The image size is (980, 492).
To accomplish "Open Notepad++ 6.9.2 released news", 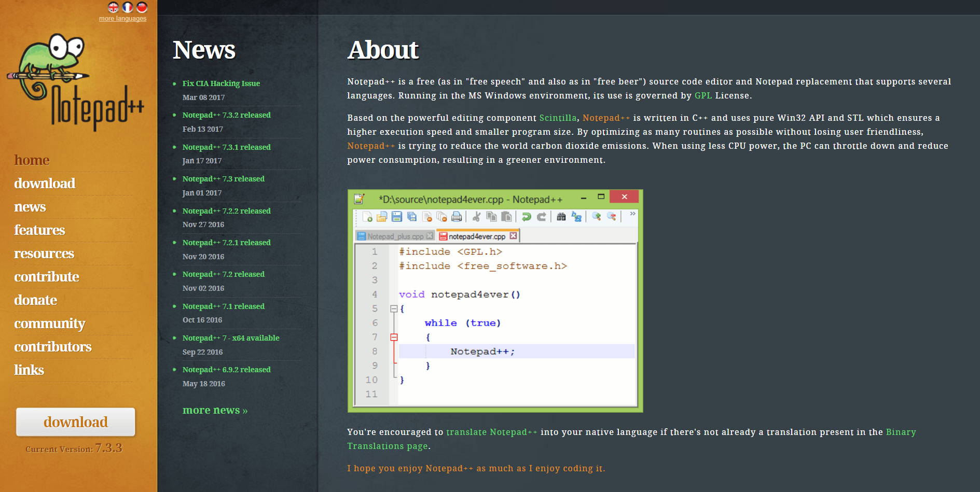I will coord(227,370).
